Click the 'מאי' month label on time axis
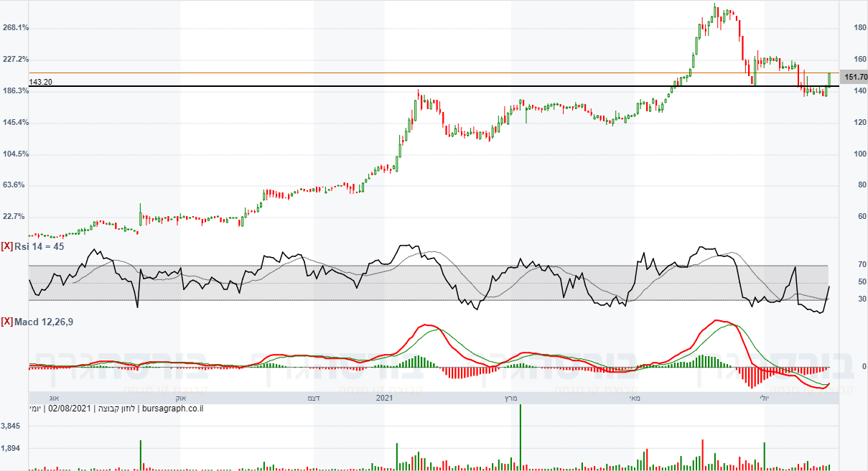Screen dimensions: 868x471 (635, 397)
